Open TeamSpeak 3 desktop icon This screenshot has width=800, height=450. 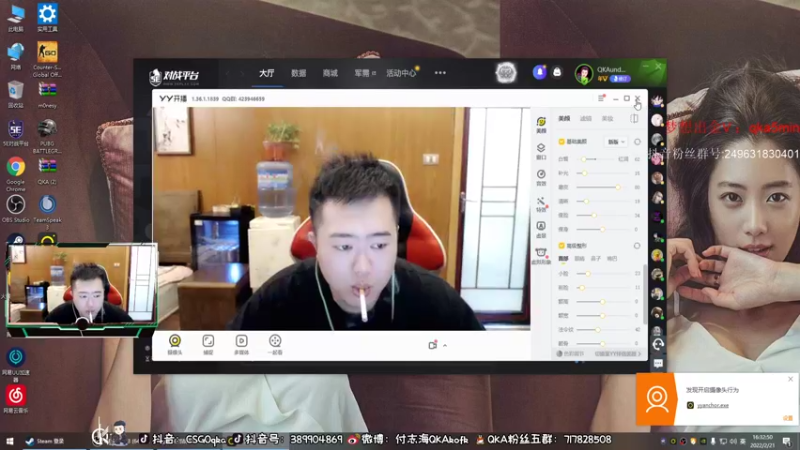(x=47, y=212)
